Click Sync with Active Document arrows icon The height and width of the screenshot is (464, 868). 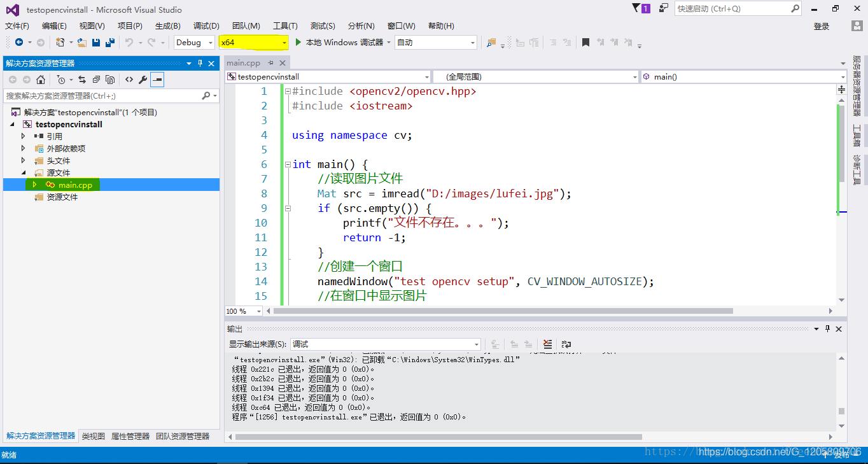(x=82, y=80)
